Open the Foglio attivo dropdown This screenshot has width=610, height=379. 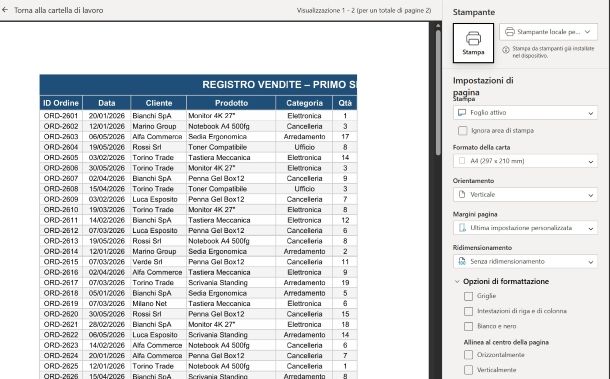pyautogui.click(x=525, y=113)
